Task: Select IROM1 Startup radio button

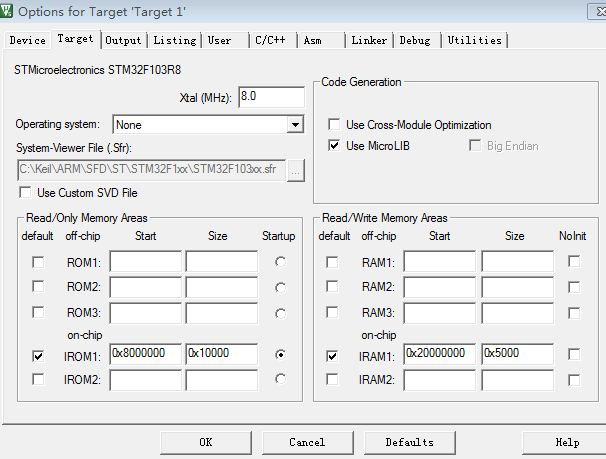Action: coord(281,354)
